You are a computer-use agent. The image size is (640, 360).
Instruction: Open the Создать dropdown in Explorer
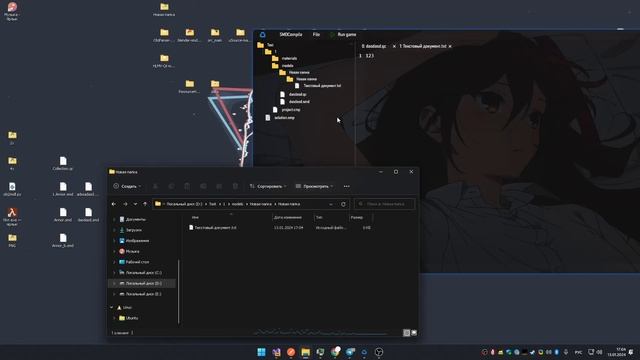tap(127, 186)
